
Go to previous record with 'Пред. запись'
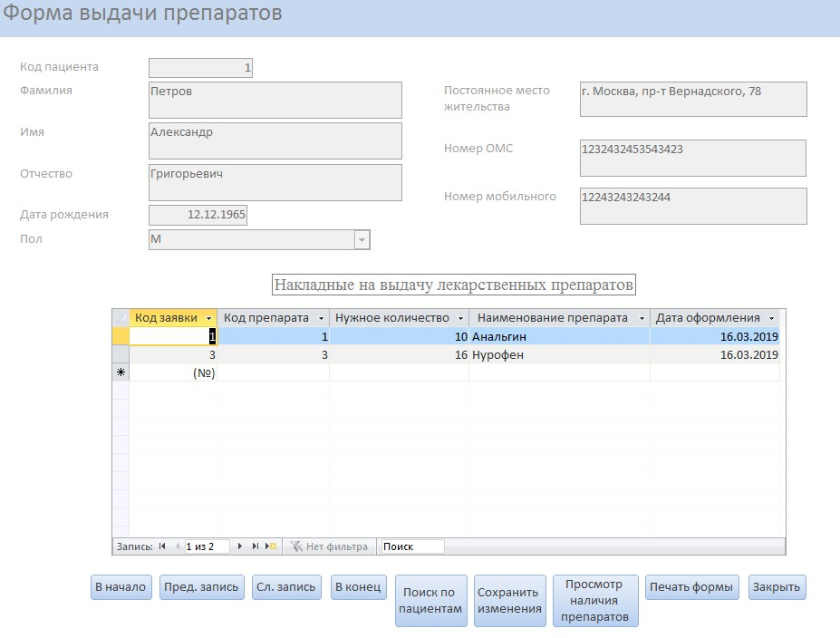pos(201,587)
